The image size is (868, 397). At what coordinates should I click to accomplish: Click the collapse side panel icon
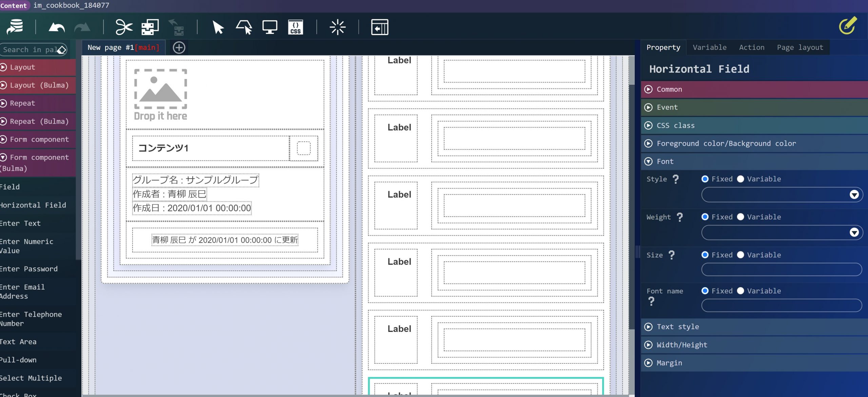click(x=379, y=27)
